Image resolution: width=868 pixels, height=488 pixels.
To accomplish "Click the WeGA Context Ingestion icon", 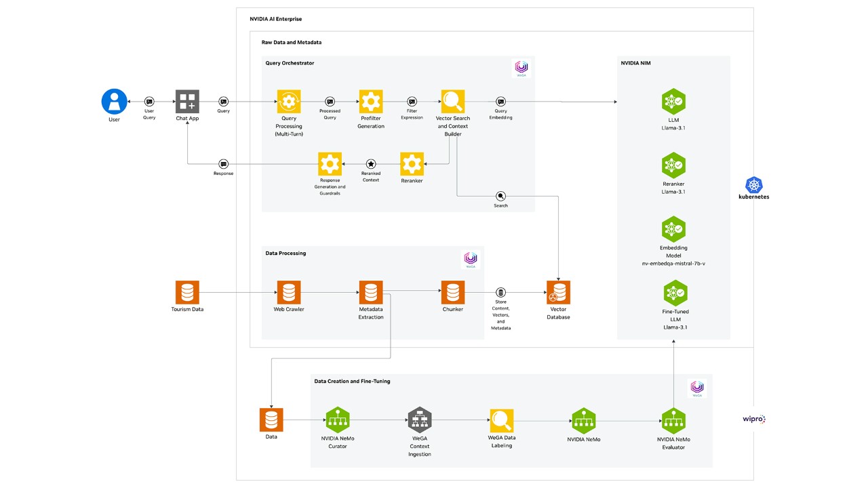I will point(419,420).
